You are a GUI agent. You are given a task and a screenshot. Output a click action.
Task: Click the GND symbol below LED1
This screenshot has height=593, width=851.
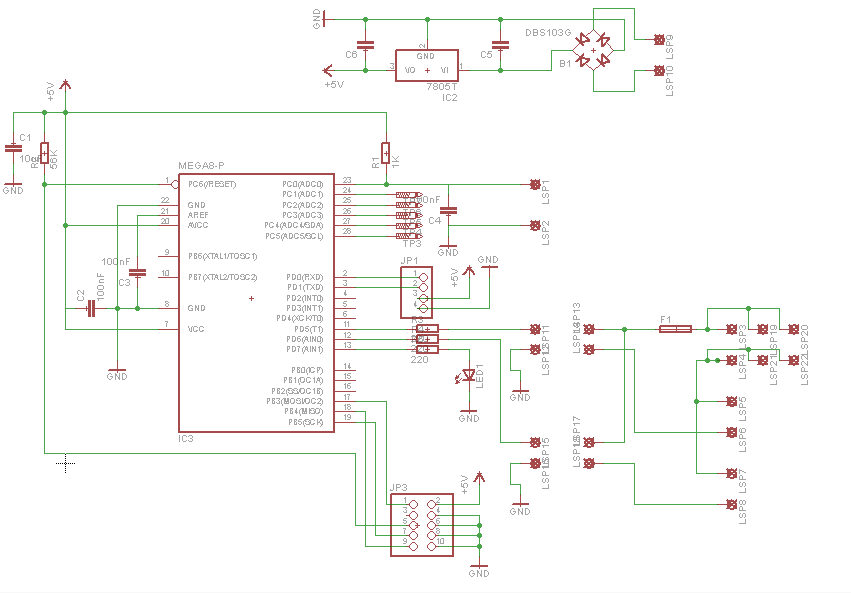point(468,416)
